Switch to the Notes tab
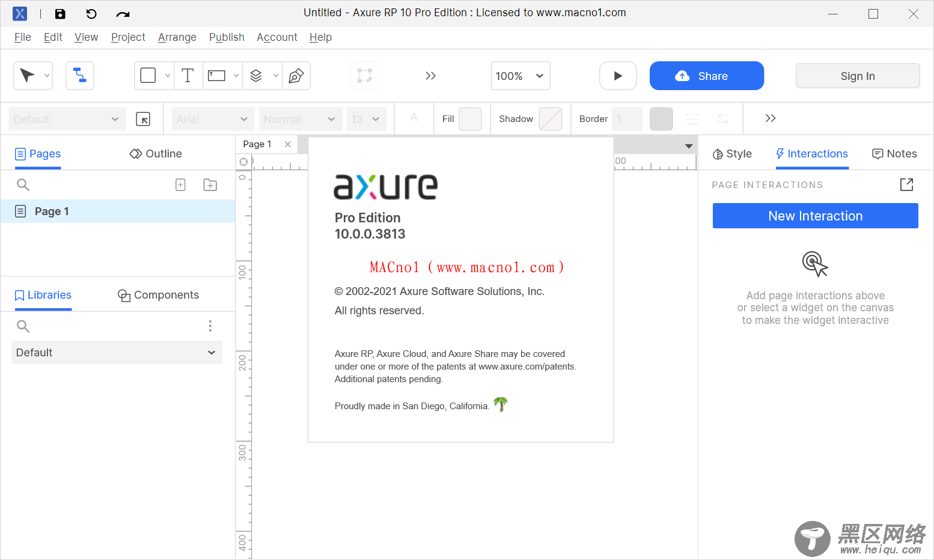This screenshot has width=934, height=560. click(x=894, y=154)
